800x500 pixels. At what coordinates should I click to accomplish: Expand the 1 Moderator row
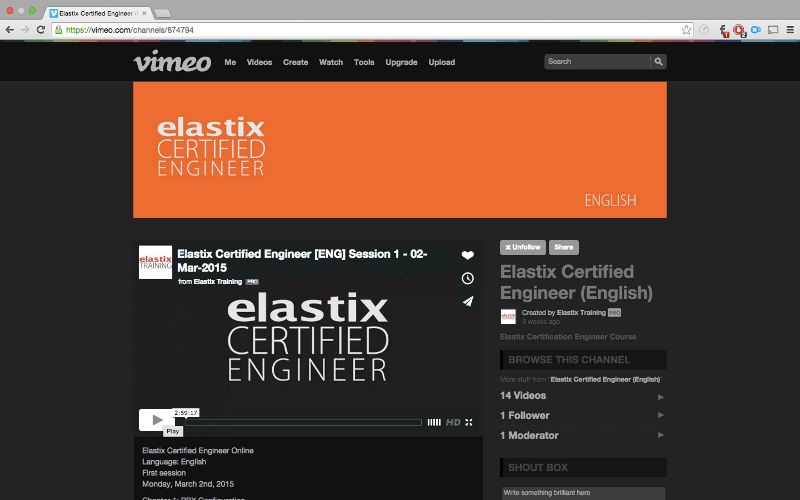tap(582, 435)
